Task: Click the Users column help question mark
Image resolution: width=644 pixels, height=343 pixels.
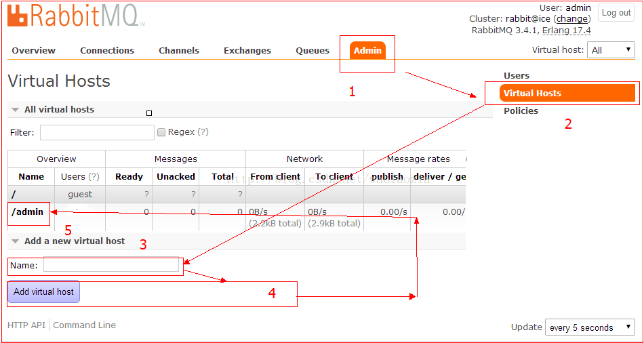Action: pos(94,177)
